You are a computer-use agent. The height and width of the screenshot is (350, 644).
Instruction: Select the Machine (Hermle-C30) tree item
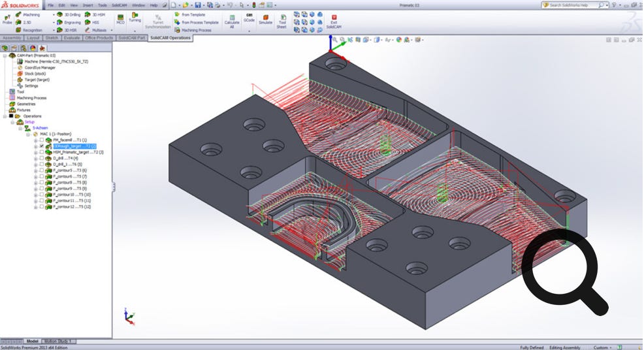click(52, 61)
